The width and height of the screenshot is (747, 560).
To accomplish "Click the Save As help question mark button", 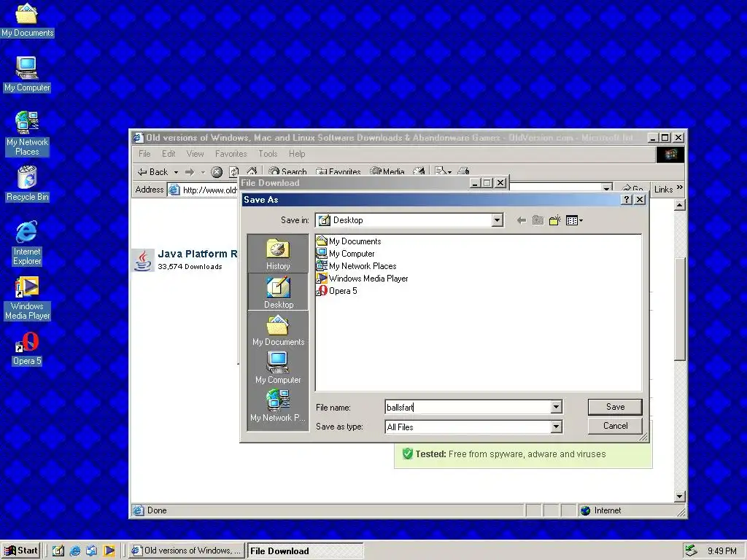I will [x=627, y=200].
